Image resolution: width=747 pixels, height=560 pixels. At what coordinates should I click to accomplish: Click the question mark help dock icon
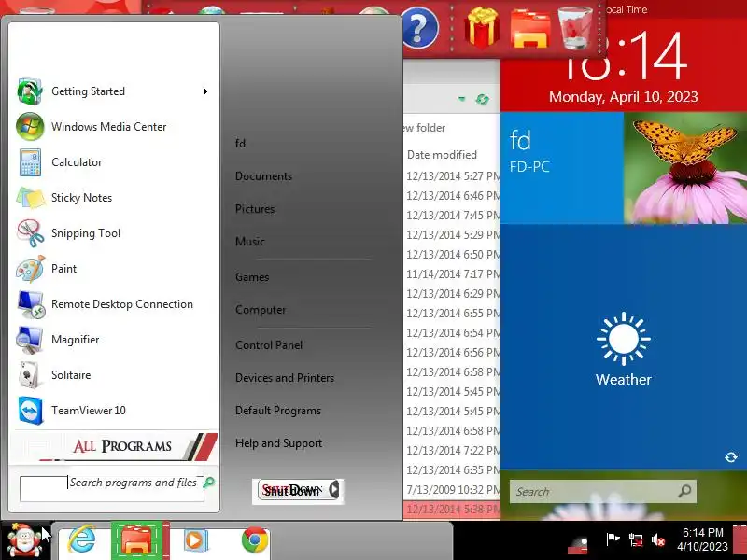[419, 28]
